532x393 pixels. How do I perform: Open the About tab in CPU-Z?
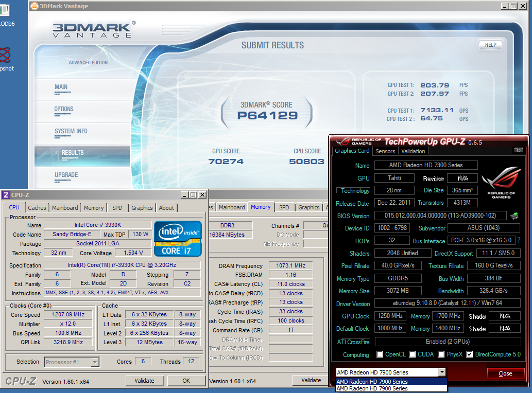click(x=166, y=208)
